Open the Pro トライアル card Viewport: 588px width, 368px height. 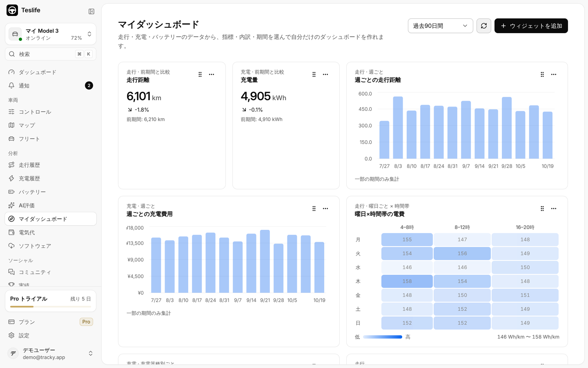[51, 301]
